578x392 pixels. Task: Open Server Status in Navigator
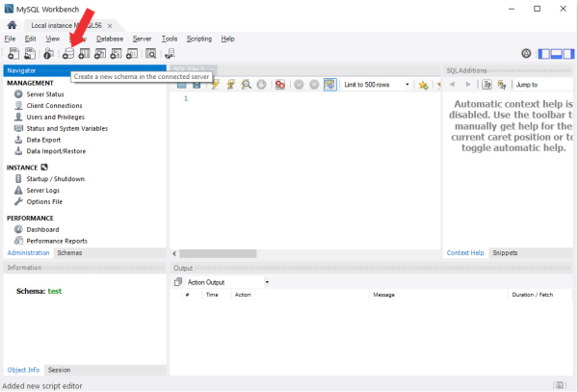coord(46,94)
